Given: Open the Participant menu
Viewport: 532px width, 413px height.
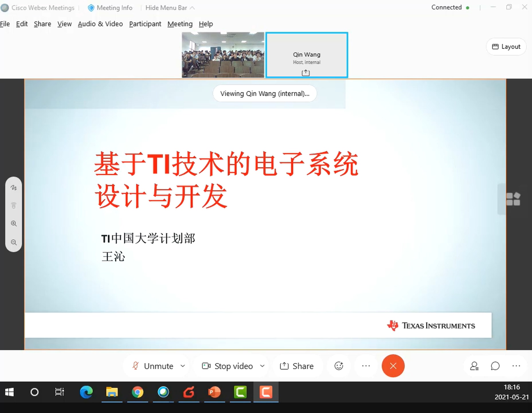Looking at the screenshot, I should click(145, 24).
